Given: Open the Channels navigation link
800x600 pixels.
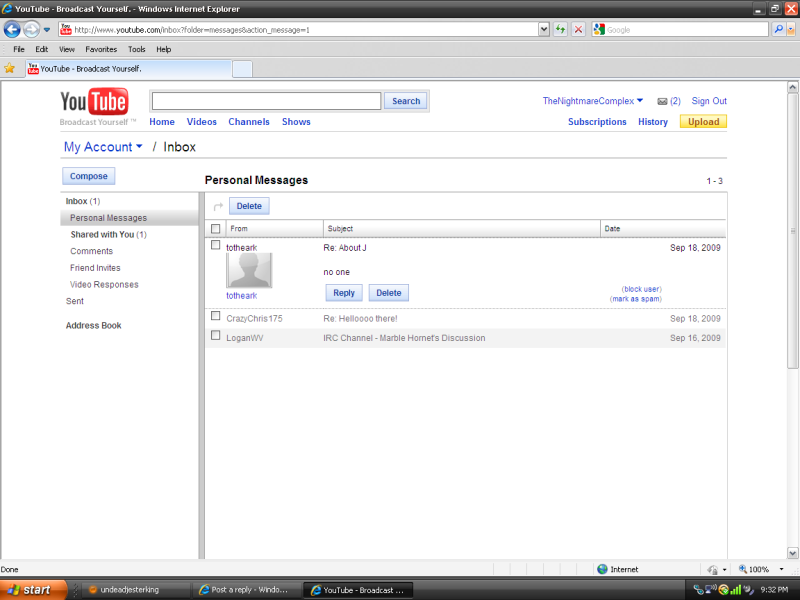Looking at the screenshot, I should tap(249, 121).
